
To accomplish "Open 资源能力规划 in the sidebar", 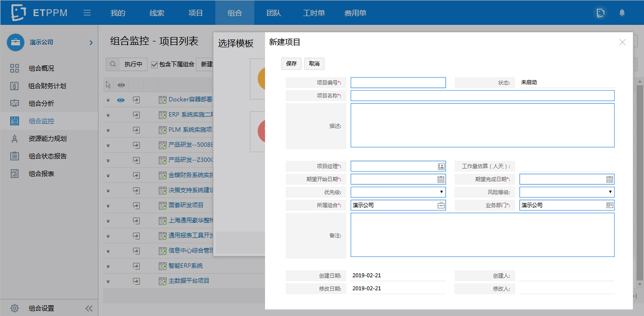I will [x=47, y=138].
